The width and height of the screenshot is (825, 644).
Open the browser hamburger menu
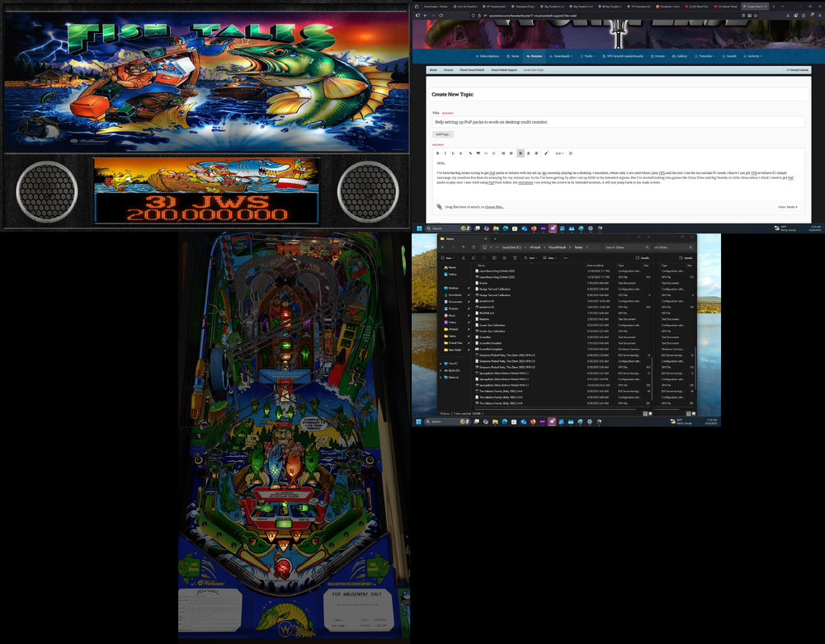point(820,15)
